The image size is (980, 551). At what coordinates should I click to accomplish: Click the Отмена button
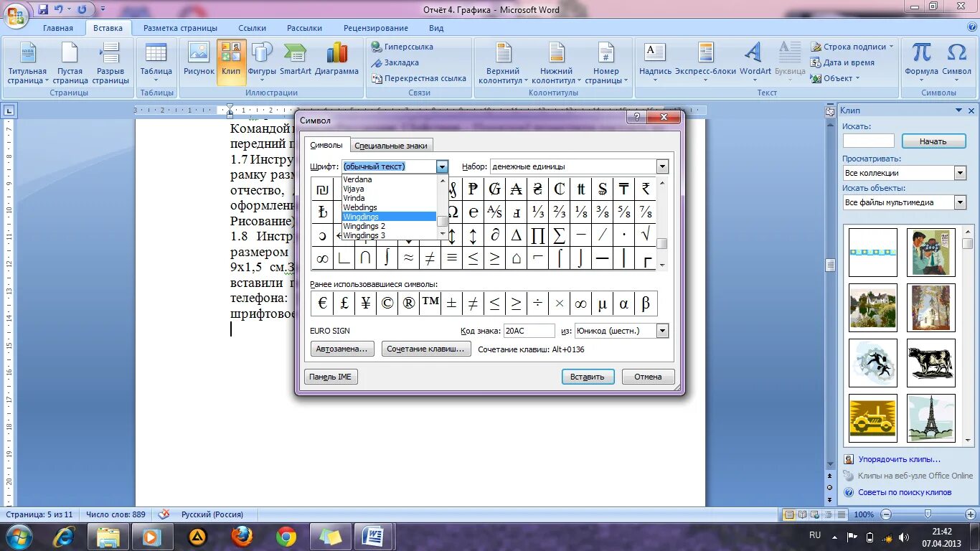(648, 377)
